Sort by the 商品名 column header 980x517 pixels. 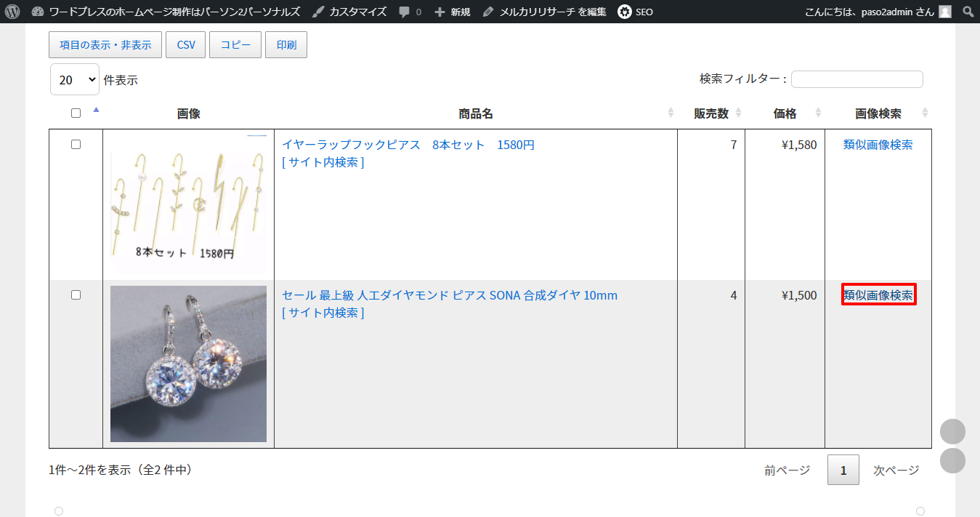[x=476, y=113]
